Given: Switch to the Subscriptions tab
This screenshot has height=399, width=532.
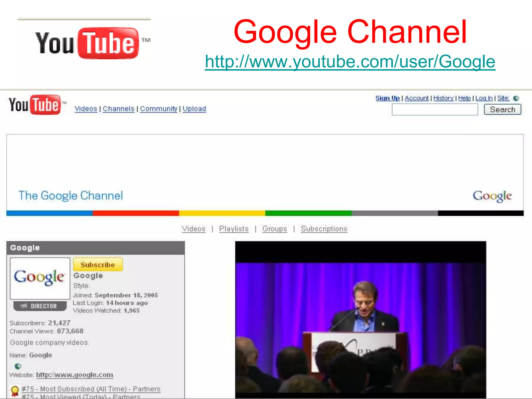Looking at the screenshot, I should coord(324,229).
